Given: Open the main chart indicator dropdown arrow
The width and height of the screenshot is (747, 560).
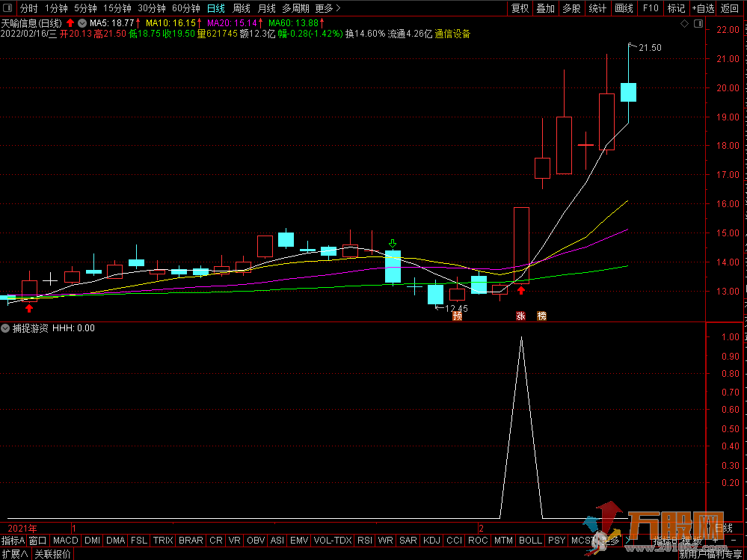Looking at the screenshot, I should pos(82,22).
